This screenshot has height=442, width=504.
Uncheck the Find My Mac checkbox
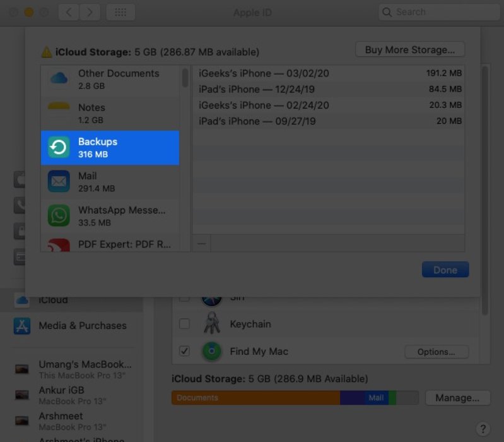click(184, 351)
